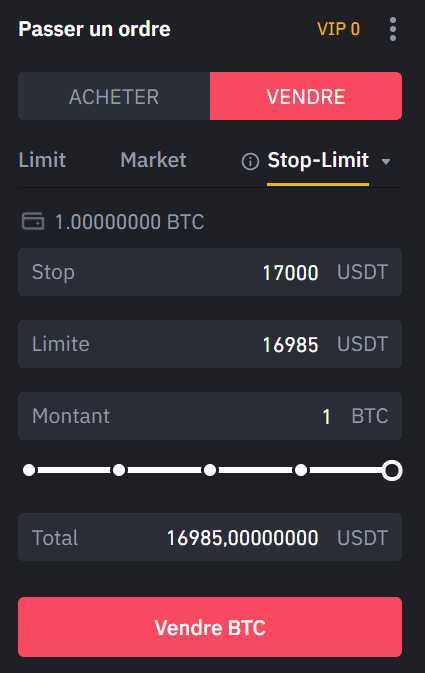Select the VENDRE sell toggle
The image size is (425, 673).
pyautogui.click(x=306, y=96)
